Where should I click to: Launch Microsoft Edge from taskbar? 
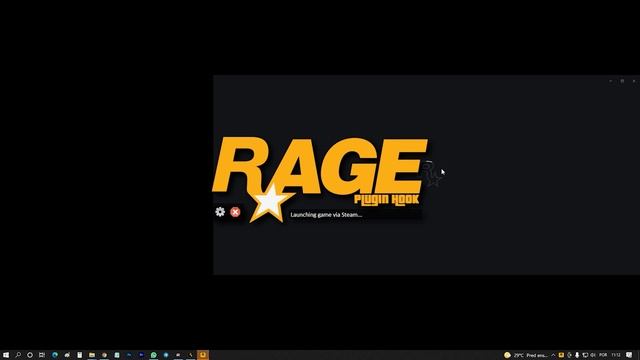(55, 355)
